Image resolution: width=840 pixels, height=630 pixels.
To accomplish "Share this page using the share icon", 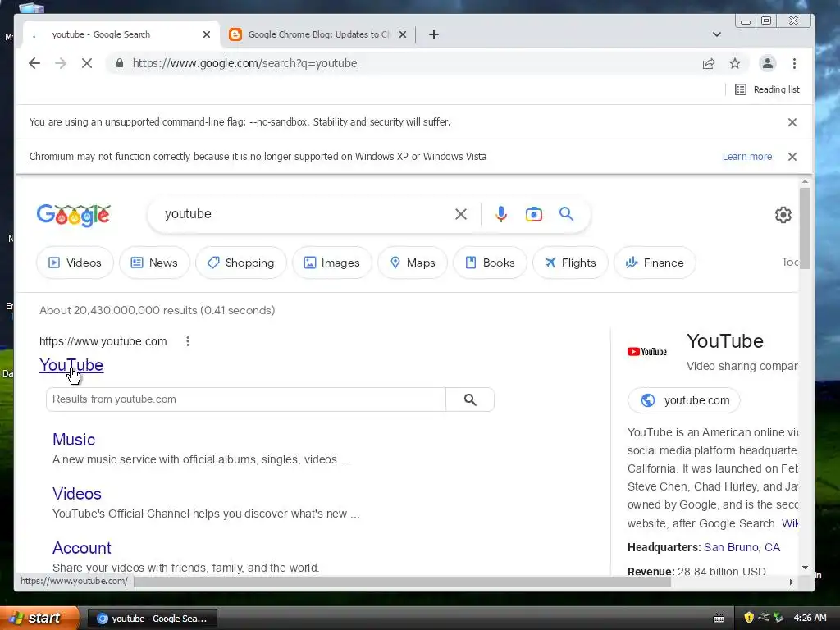I will coord(709,64).
